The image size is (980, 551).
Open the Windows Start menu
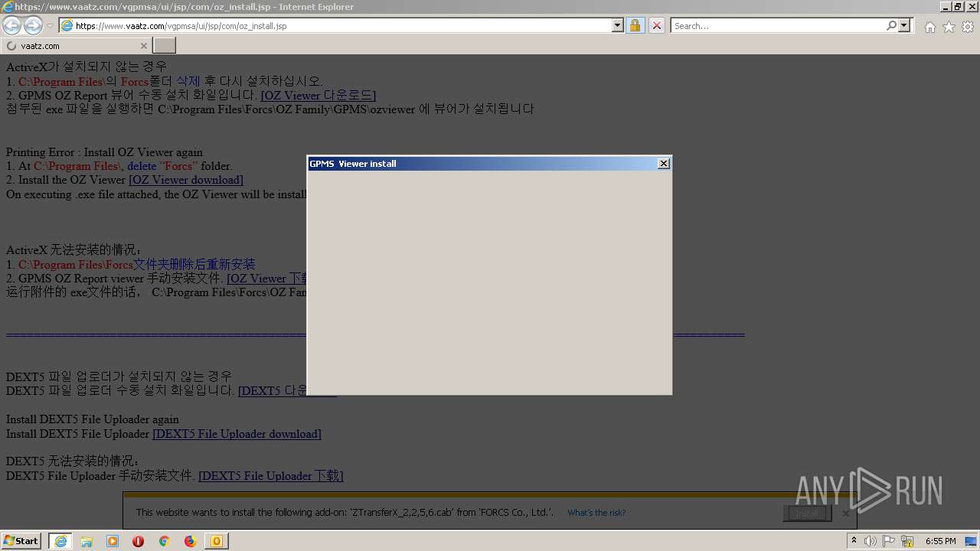point(21,541)
